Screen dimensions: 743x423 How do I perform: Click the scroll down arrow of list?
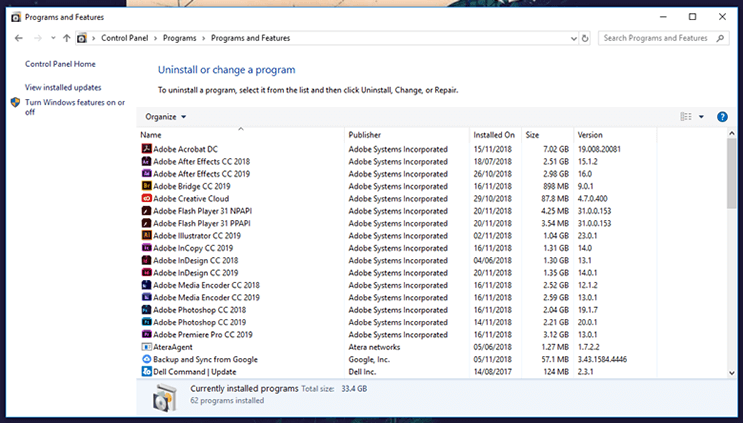pos(731,373)
